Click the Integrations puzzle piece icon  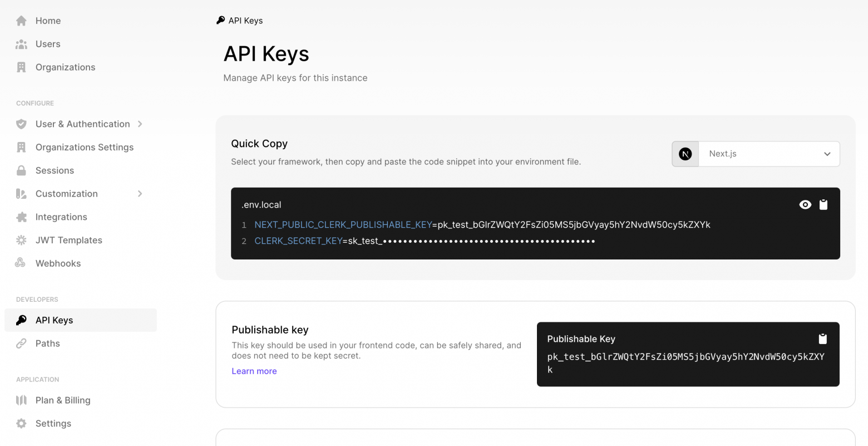point(21,217)
